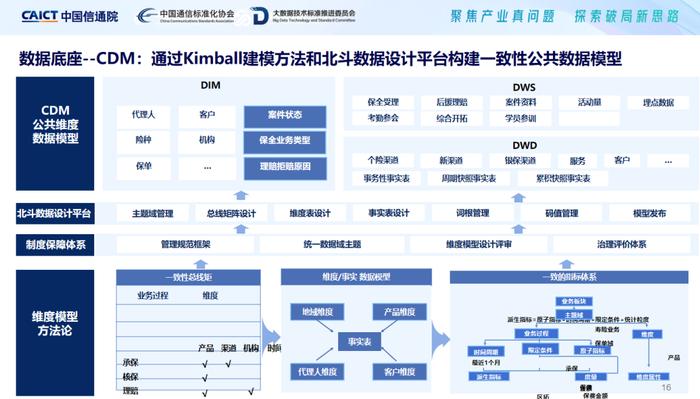Click the 保全受理 box under DWS
Viewport: 700px width, 399px height.
tap(383, 102)
